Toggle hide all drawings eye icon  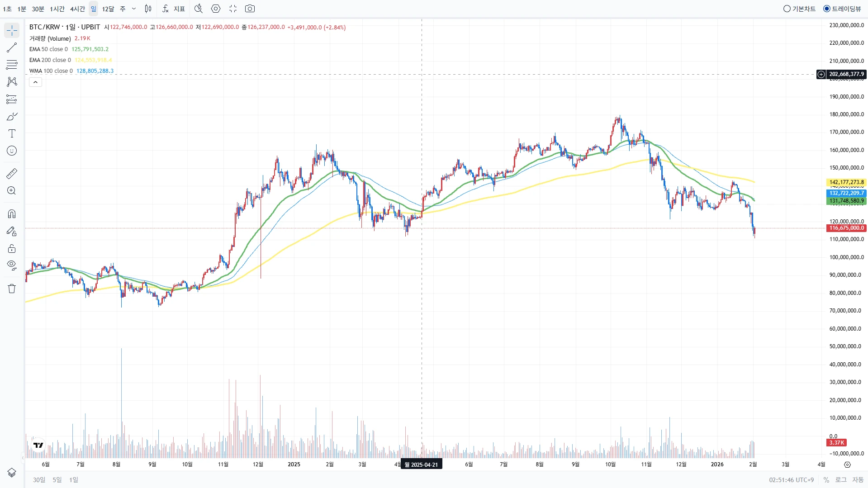(x=12, y=265)
